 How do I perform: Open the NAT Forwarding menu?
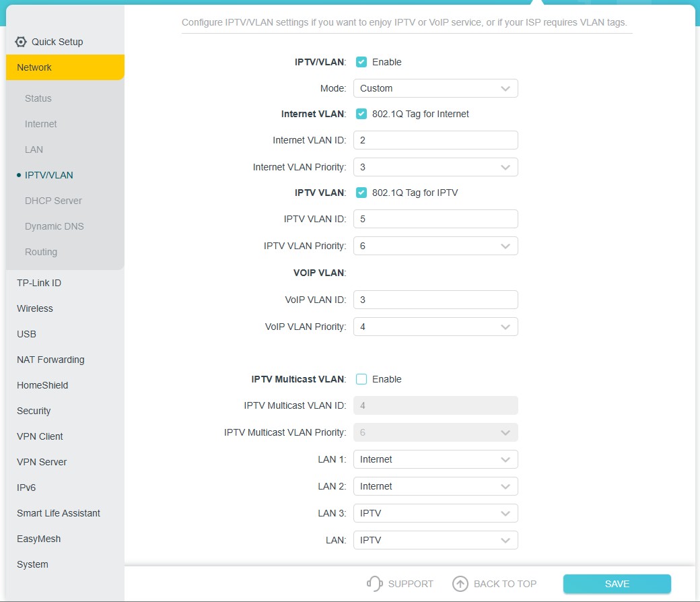50,360
